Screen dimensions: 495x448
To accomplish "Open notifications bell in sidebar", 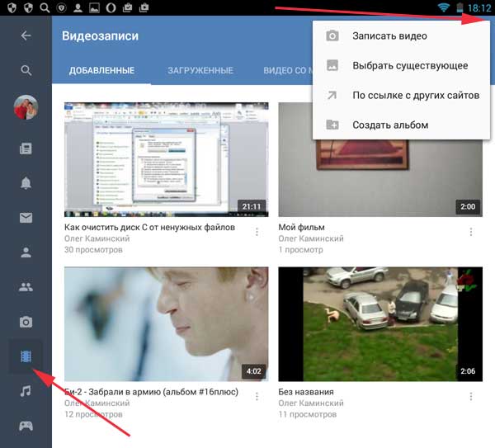I will (x=26, y=183).
